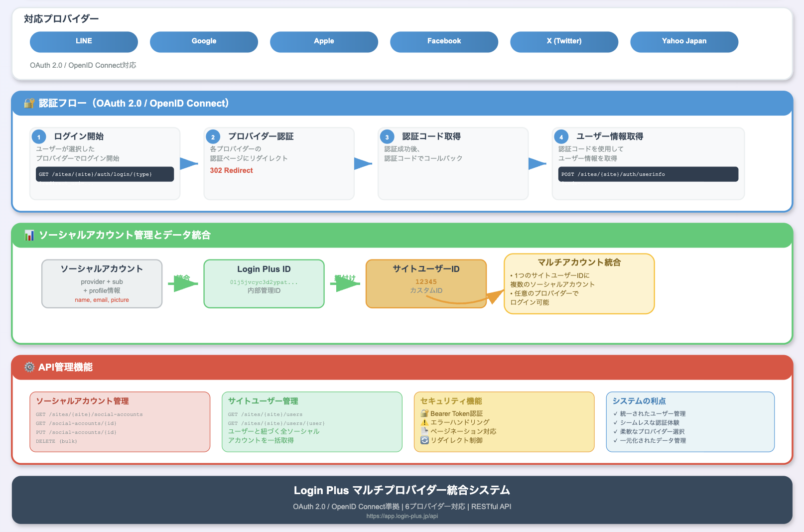Click the warning triangle icon beside エラーハンドリング
The width and height of the screenshot is (804, 532).
click(x=424, y=422)
